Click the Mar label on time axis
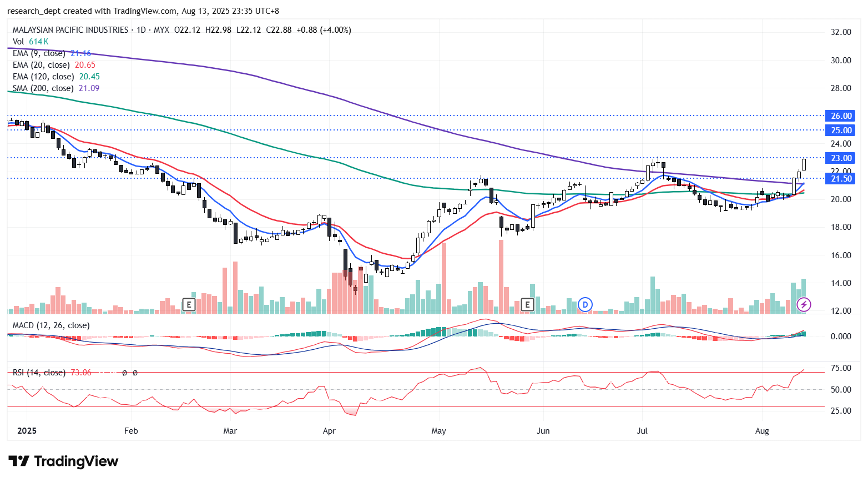Viewport: 868px width, 482px height. coord(230,431)
